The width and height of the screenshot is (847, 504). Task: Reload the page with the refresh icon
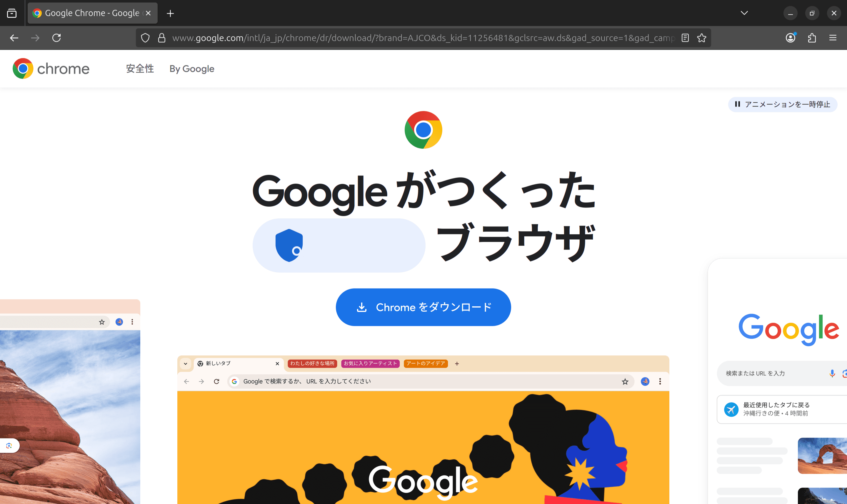[56, 38]
